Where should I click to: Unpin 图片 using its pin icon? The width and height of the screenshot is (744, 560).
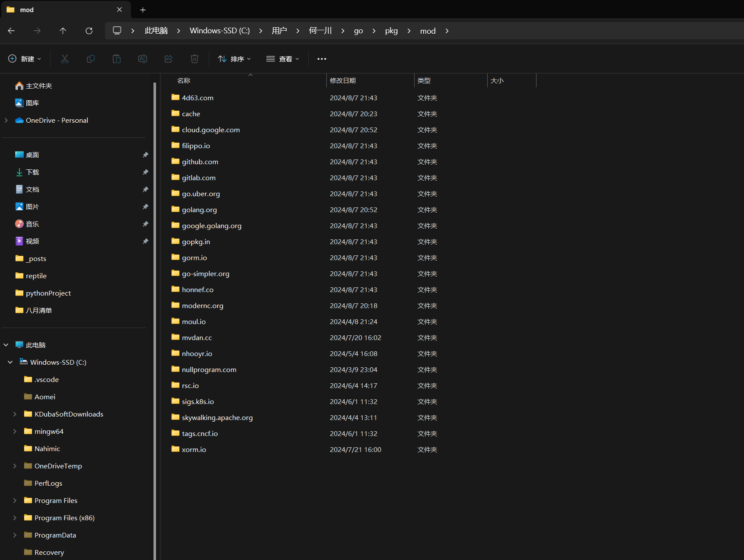pyautogui.click(x=145, y=207)
